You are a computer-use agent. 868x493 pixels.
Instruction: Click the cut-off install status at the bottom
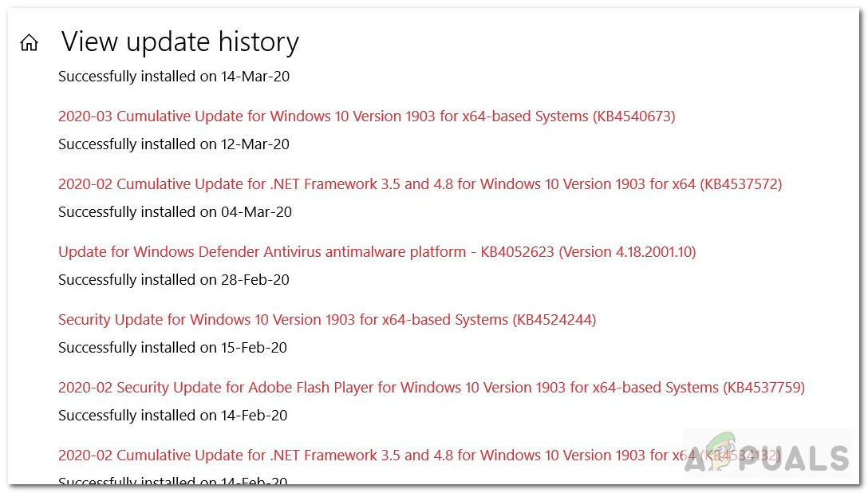click(x=172, y=481)
